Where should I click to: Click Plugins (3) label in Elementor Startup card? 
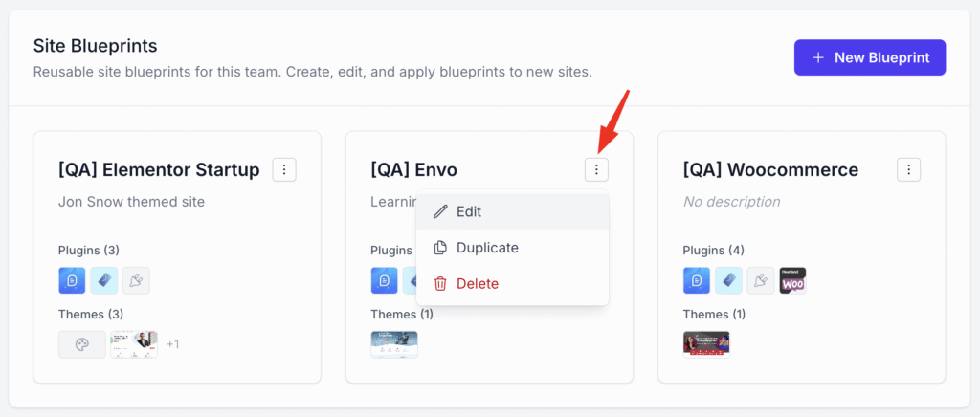click(89, 251)
